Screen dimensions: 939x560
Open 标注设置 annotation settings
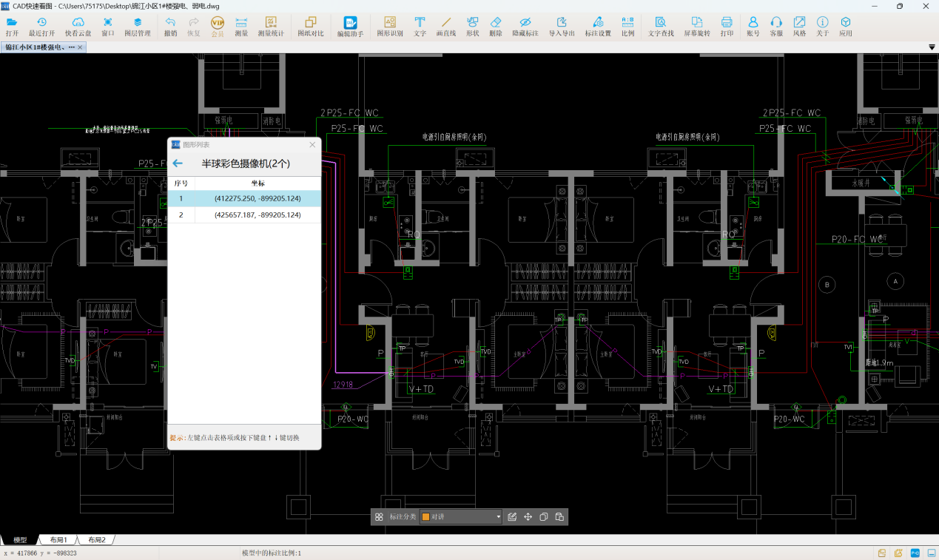pyautogui.click(x=598, y=27)
